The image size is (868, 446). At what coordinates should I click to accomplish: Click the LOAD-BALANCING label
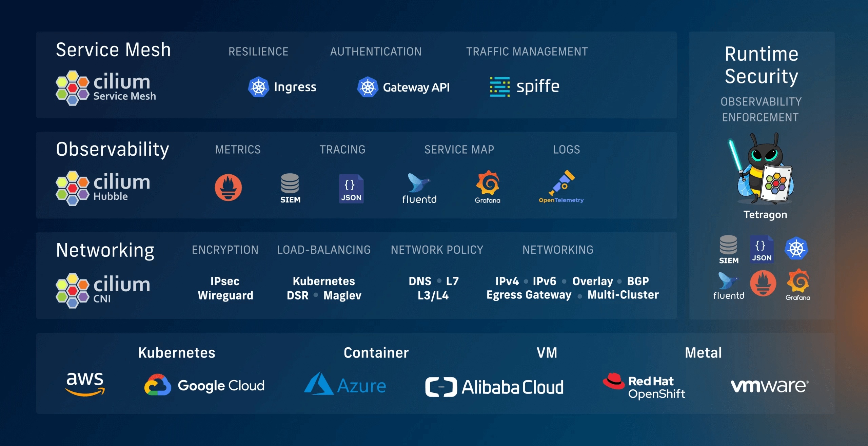click(324, 250)
